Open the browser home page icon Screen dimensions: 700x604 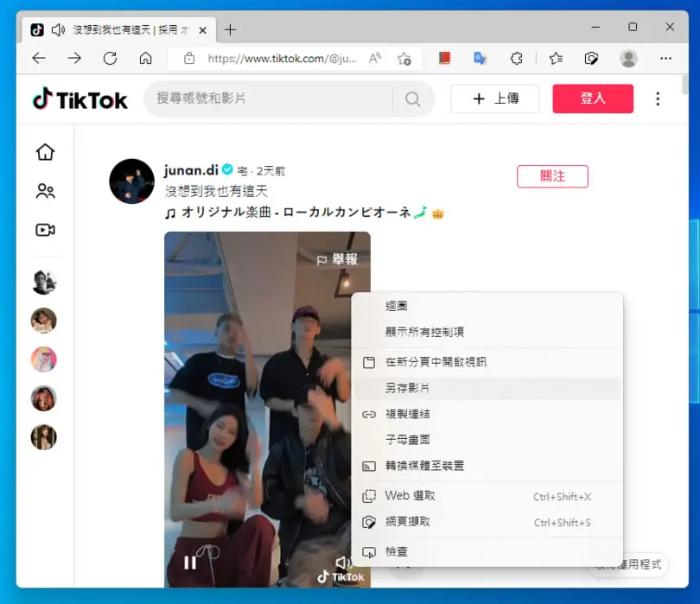point(145,58)
